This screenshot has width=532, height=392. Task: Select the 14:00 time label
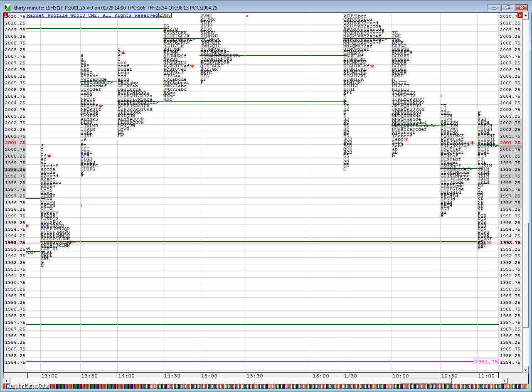tap(126, 375)
